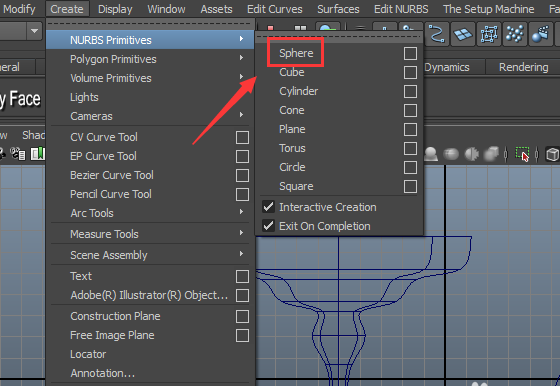Select the Locator menu entry

[x=88, y=354]
